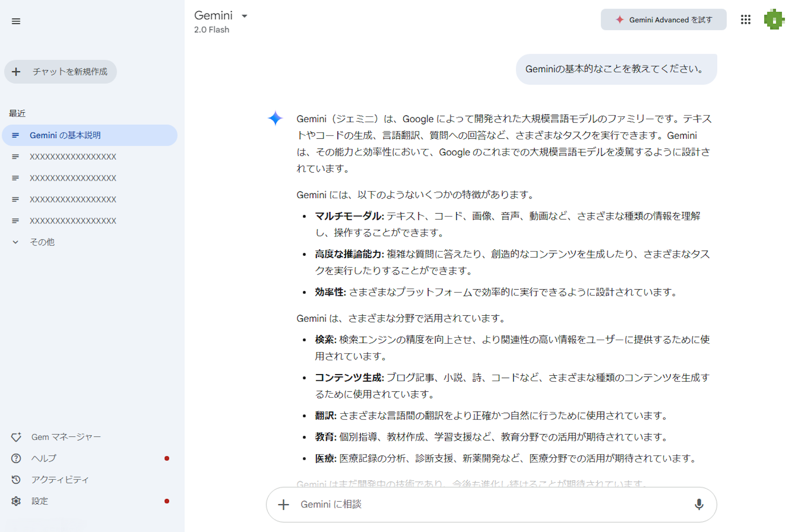798x532 pixels.
Task: Click the 2.0 Flash model label
Action: [x=212, y=30]
